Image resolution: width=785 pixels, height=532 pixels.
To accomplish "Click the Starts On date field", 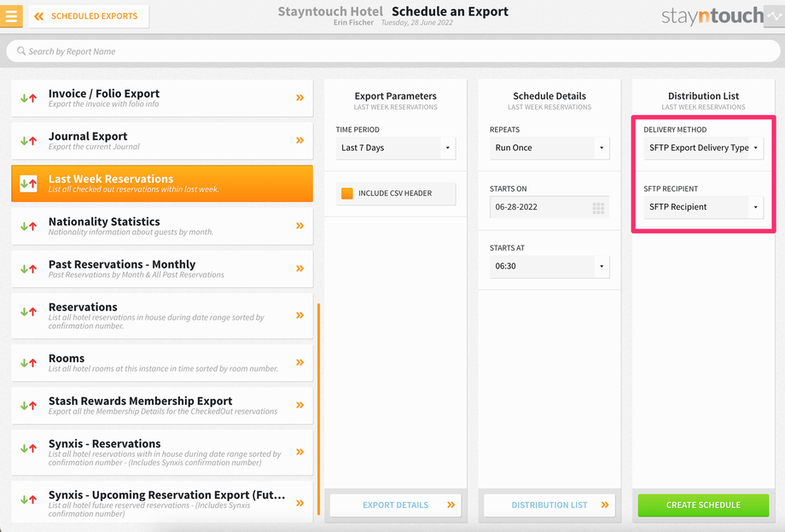I will pyautogui.click(x=549, y=207).
